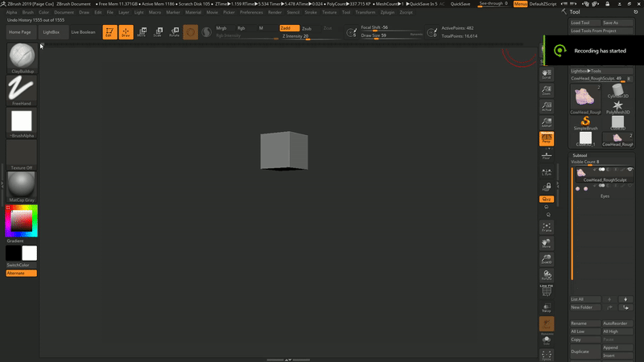Toggle Perspective (Persp) view
The image size is (644, 362).
click(x=547, y=138)
